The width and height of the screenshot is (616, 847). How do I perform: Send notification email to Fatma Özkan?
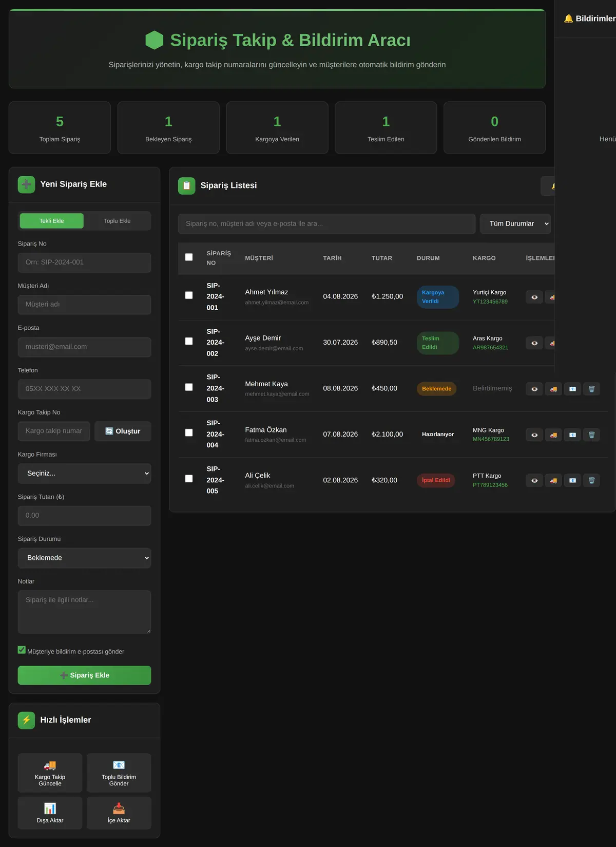pyautogui.click(x=572, y=435)
